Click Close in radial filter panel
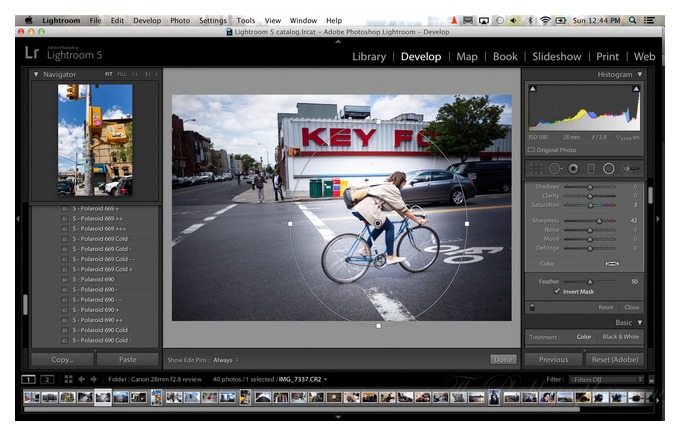680x436 pixels. pyautogui.click(x=631, y=307)
